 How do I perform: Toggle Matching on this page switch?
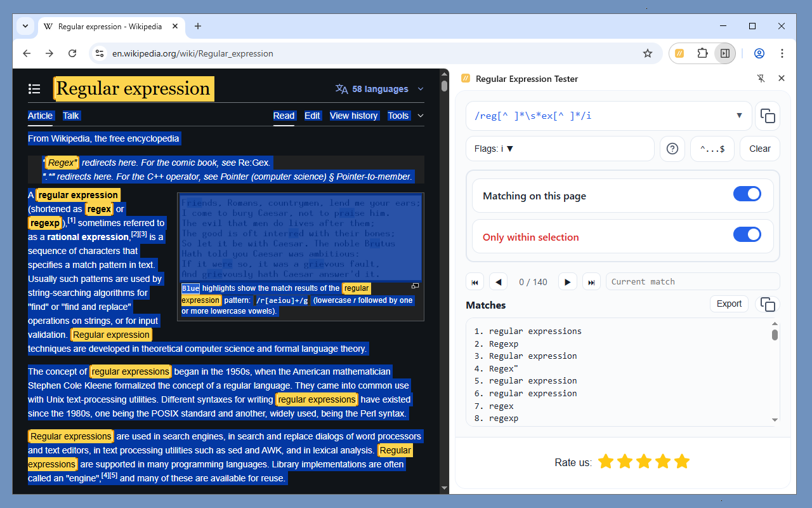pos(747,194)
